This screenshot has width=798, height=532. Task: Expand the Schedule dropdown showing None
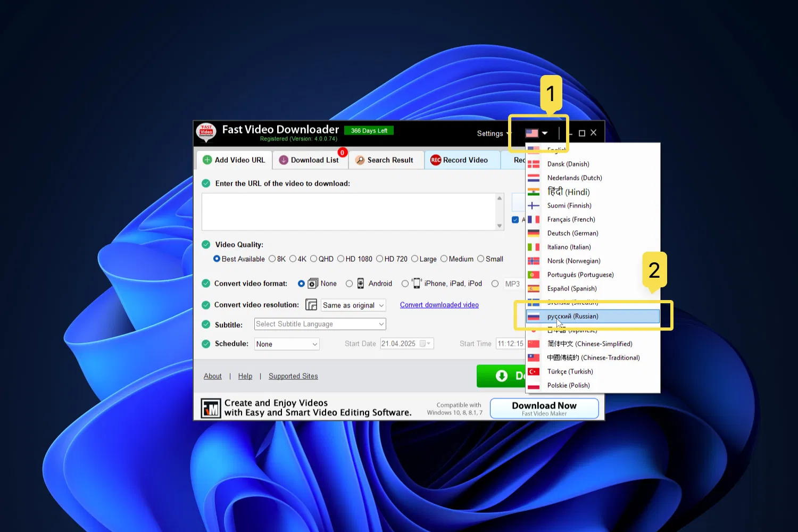click(x=287, y=344)
